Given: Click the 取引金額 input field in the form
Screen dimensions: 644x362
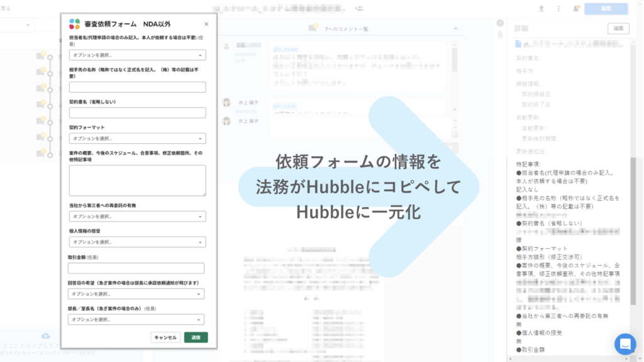Looking at the screenshot, I should click(x=136, y=268).
